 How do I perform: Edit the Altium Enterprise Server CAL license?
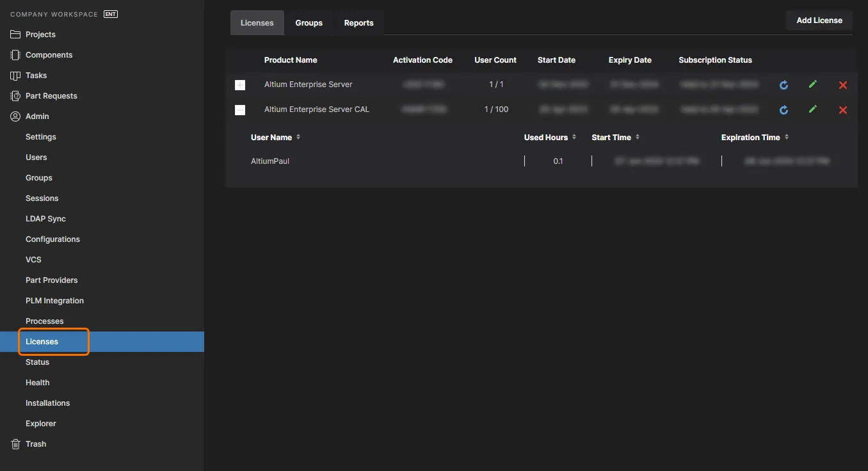coord(813,109)
